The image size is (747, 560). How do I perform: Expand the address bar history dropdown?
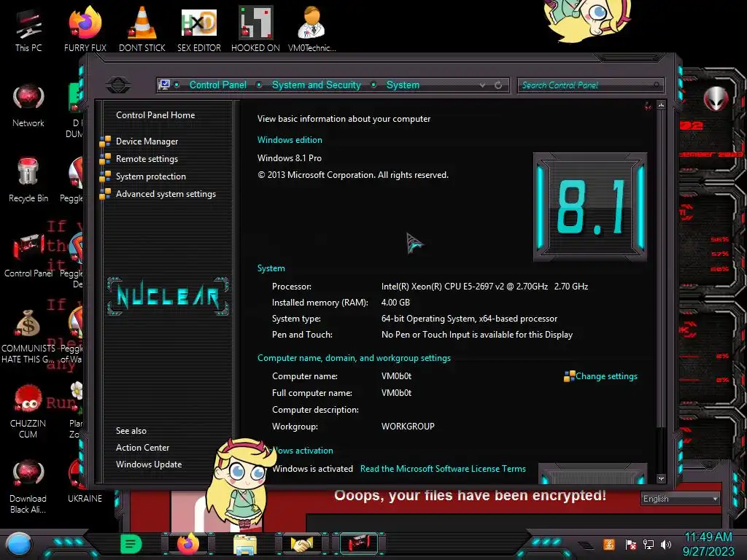(483, 85)
